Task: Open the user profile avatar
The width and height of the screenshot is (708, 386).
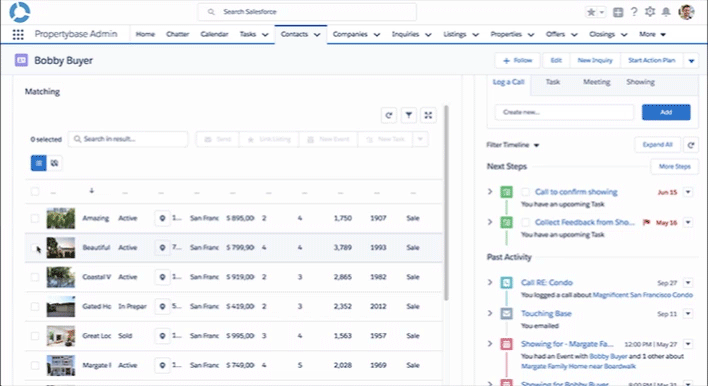Action: [686, 12]
